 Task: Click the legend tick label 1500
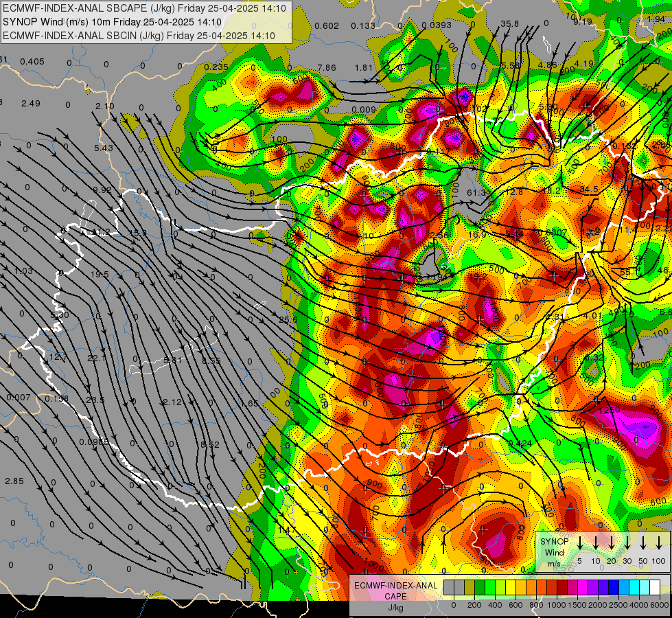tap(577, 605)
